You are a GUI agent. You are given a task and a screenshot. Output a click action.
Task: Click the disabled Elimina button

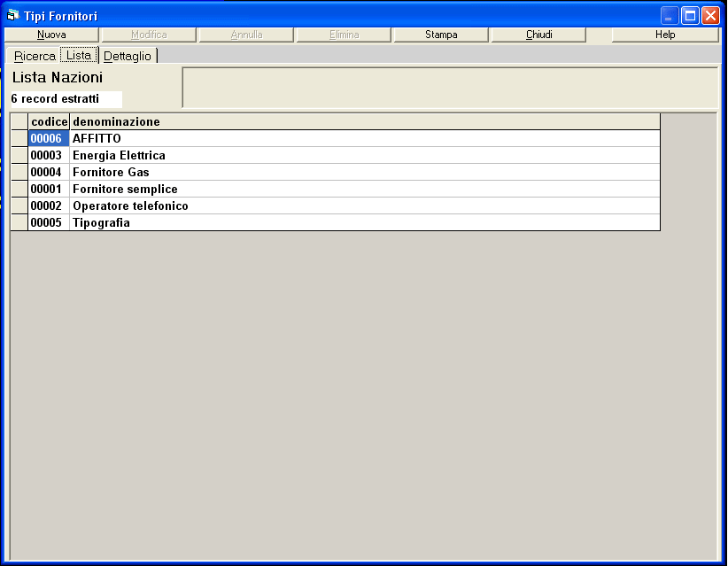coord(344,35)
